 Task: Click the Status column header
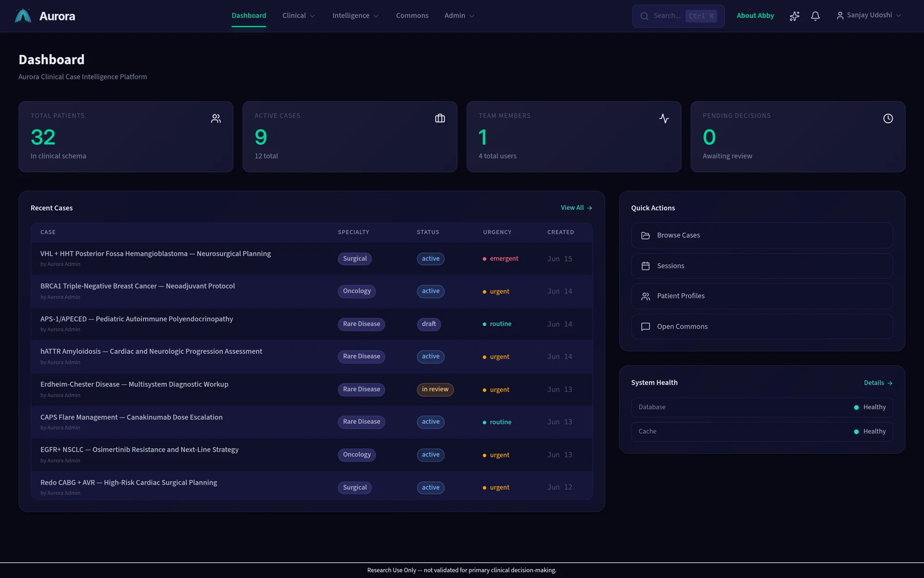428,232
